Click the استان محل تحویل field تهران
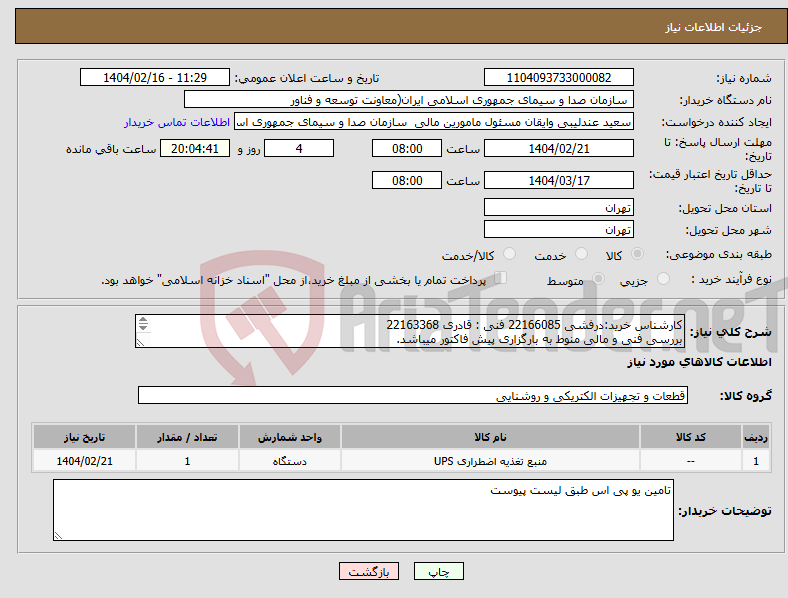This screenshot has height=598, width=788. [x=558, y=207]
